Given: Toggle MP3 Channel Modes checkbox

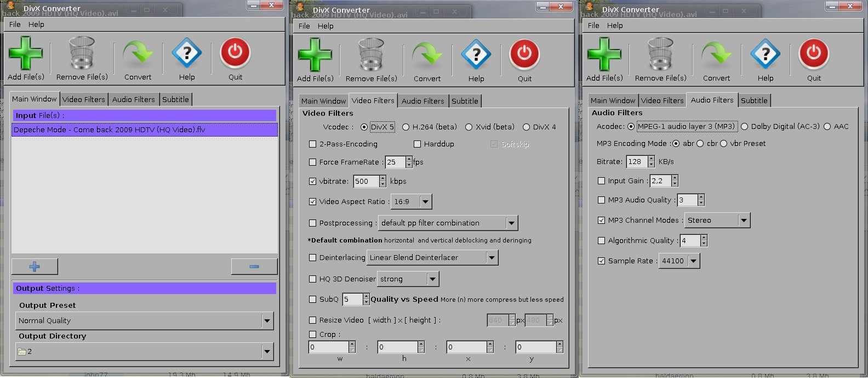Looking at the screenshot, I should click(x=602, y=221).
